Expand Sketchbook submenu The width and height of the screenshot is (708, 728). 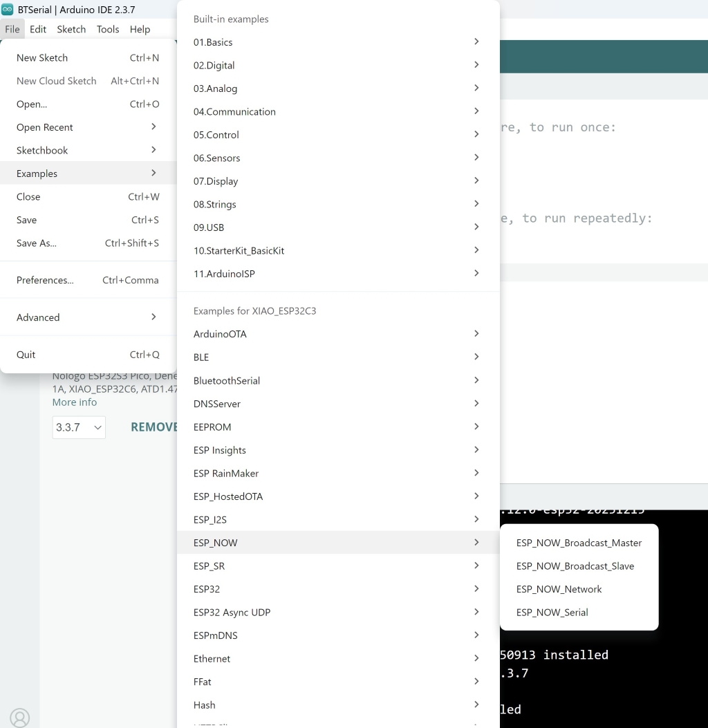click(88, 151)
